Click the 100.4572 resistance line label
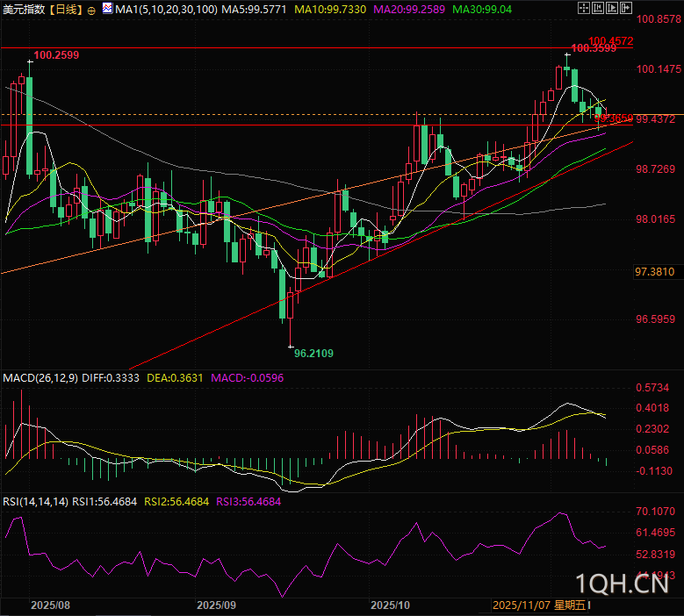684x616 pixels. (611, 40)
